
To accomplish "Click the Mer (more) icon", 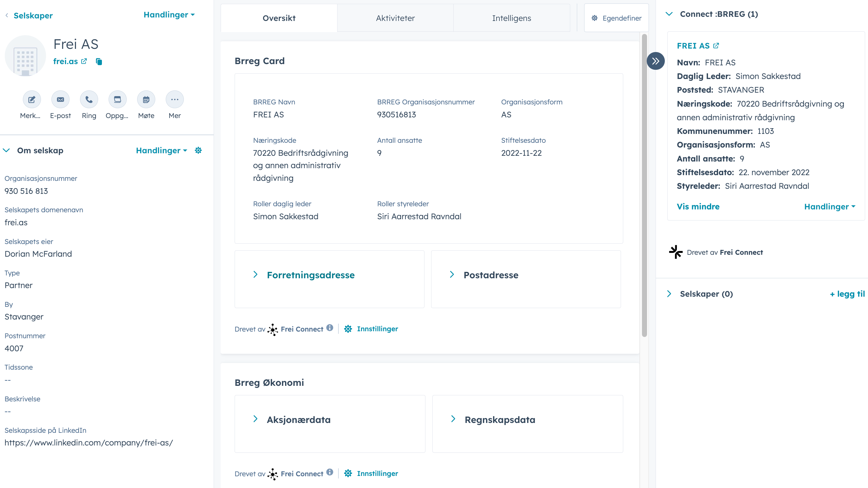I will click(x=175, y=99).
